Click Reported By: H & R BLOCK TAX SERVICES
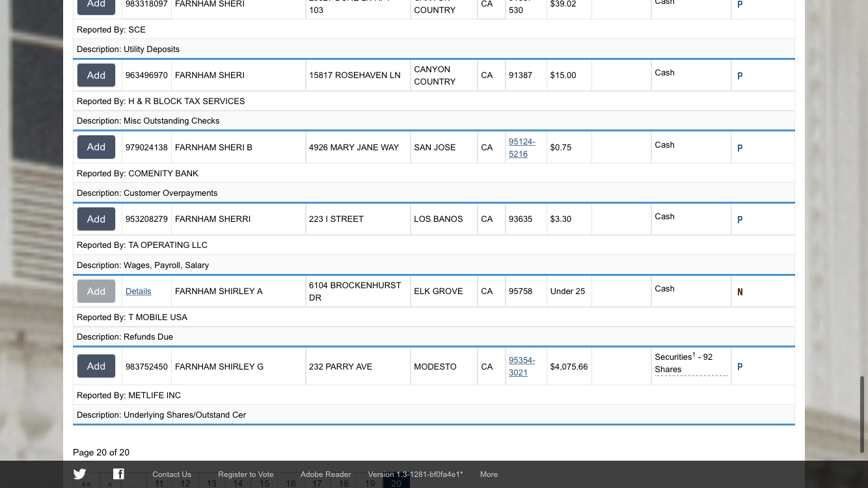 pyautogui.click(x=161, y=102)
